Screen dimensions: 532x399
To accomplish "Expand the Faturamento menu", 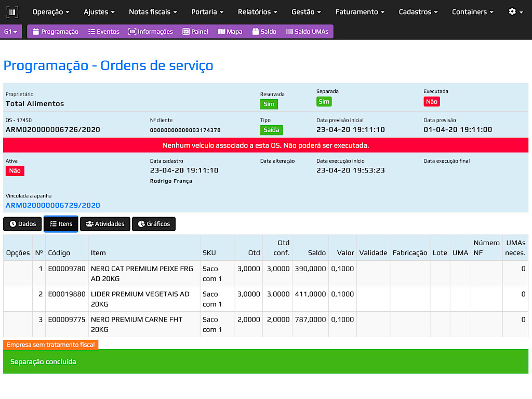I will coord(360,12).
